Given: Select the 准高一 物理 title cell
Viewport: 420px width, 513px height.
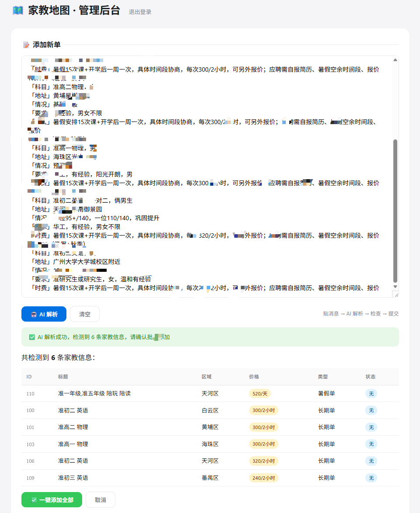Looking at the screenshot, I should point(73,444).
